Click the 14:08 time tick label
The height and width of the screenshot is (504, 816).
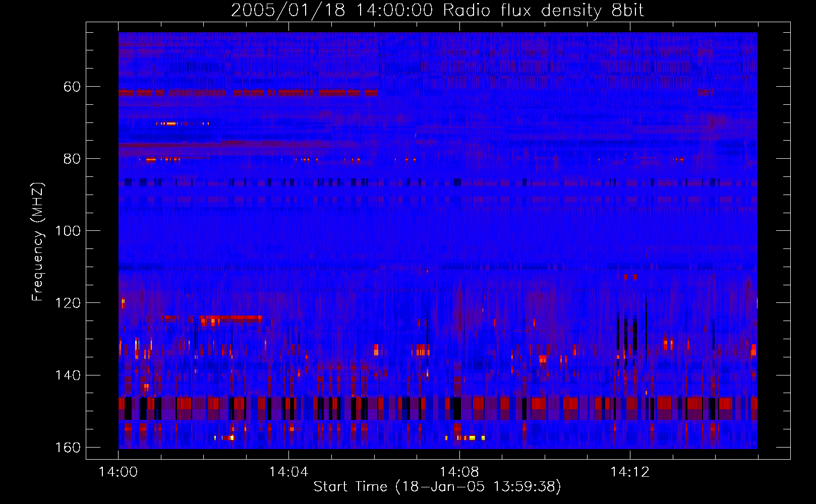[459, 472]
